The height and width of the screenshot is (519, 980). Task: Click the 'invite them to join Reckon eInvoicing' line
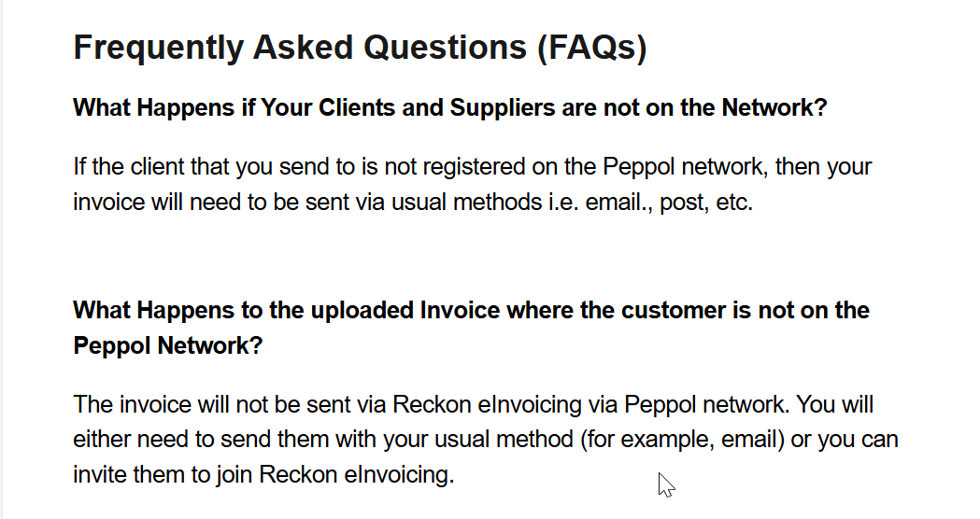click(x=263, y=474)
